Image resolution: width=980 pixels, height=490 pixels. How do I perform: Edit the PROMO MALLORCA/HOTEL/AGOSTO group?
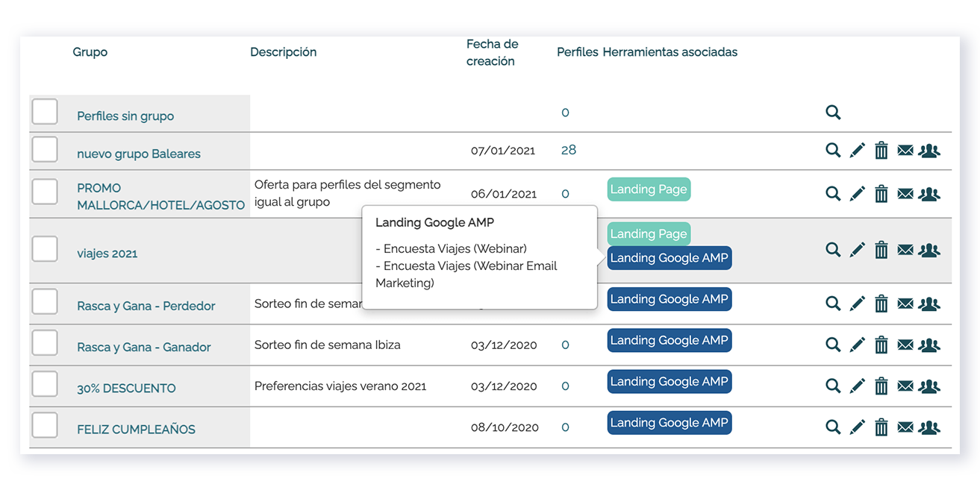857,194
